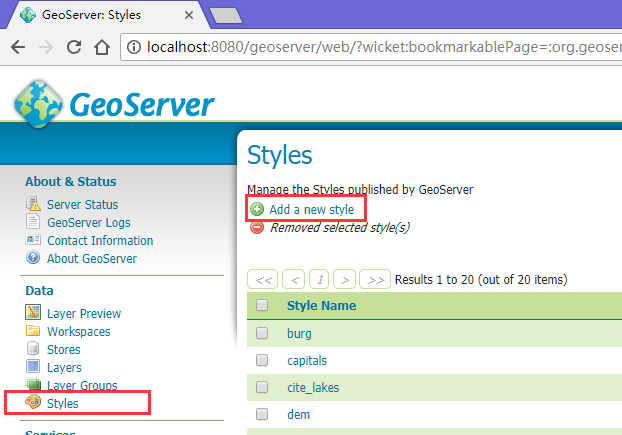The image size is (622, 435).
Task: Open the dem style
Action: 298,414
